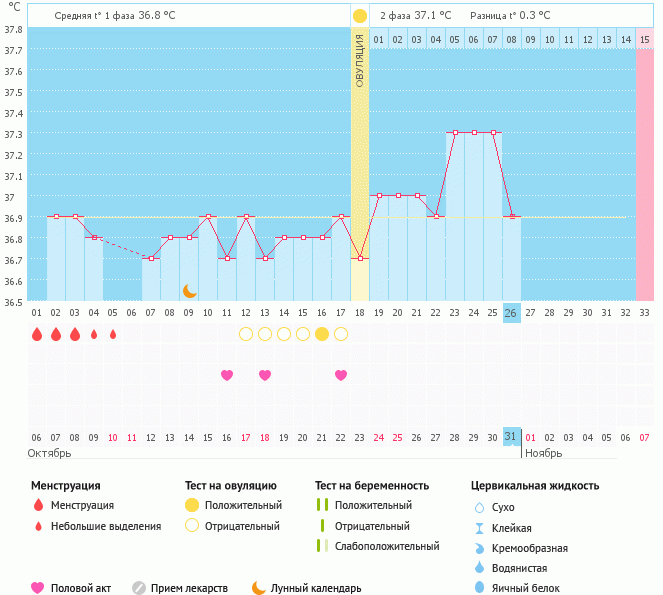
Task: Select highlighted cycle day 26 on the axis
Action: [x=511, y=312]
